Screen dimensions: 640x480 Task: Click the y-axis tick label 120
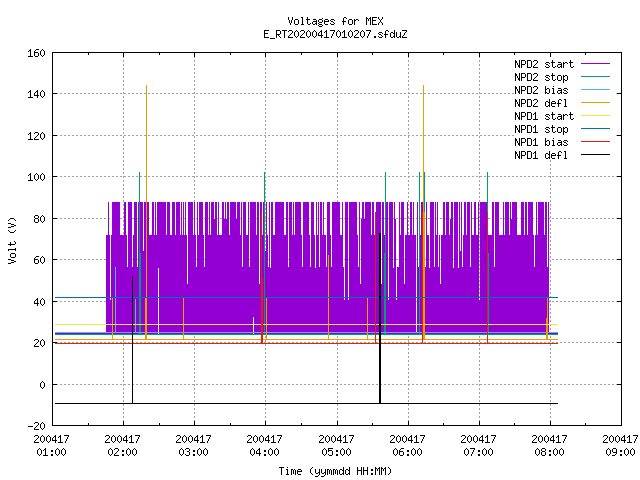36,136
